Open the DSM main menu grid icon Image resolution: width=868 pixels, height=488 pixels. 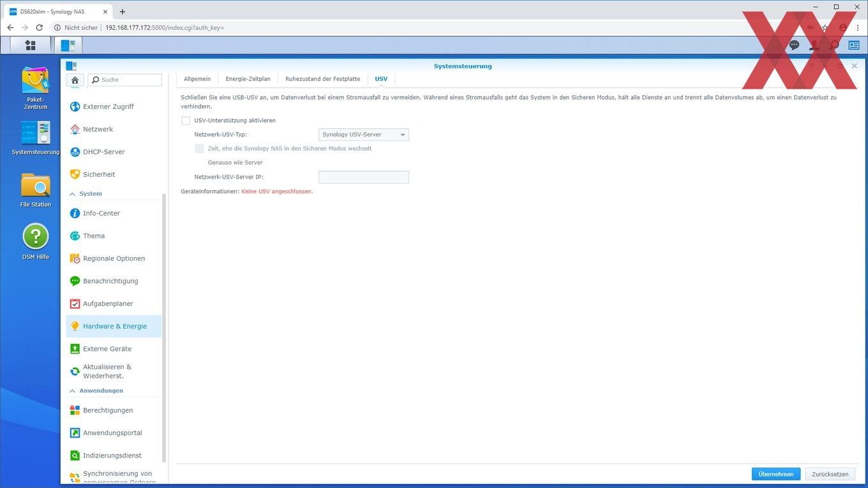point(29,45)
